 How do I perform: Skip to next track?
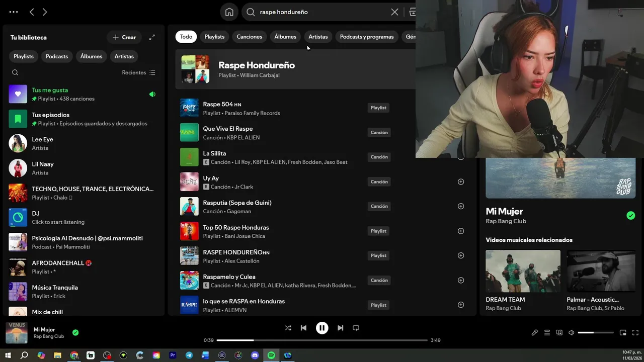coord(340,328)
